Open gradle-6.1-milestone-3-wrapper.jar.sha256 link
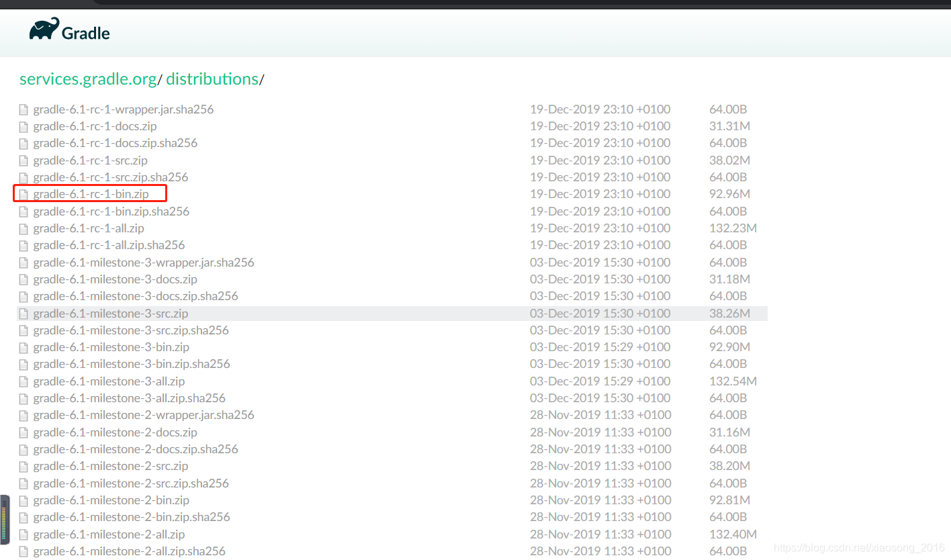 pyautogui.click(x=144, y=263)
